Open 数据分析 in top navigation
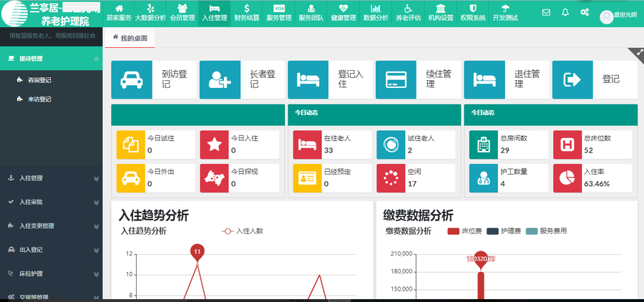This screenshot has height=302, width=644. tap(376, 13)
